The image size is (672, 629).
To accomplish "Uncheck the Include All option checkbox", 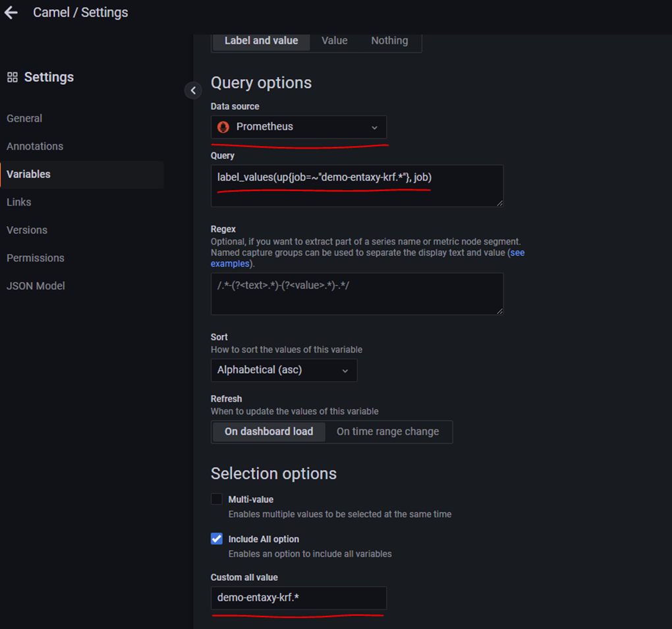I will 217,539.
